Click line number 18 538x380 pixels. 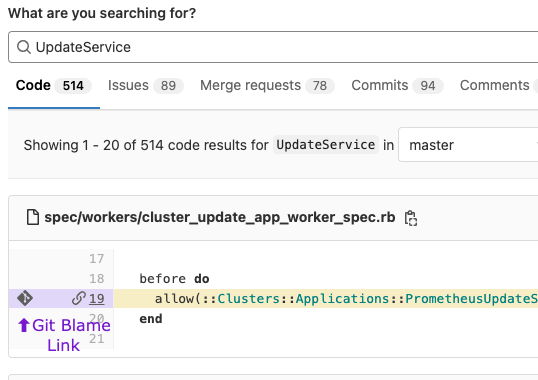coord(96,278)
